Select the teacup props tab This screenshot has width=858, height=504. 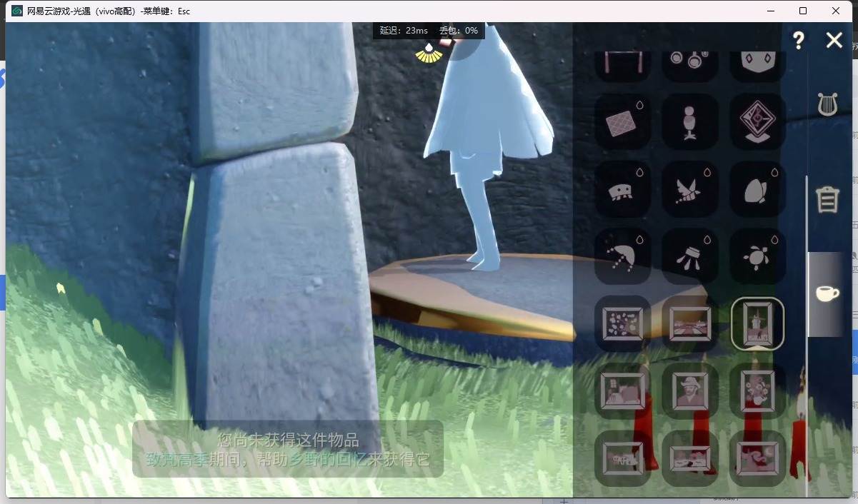(827, 293)
